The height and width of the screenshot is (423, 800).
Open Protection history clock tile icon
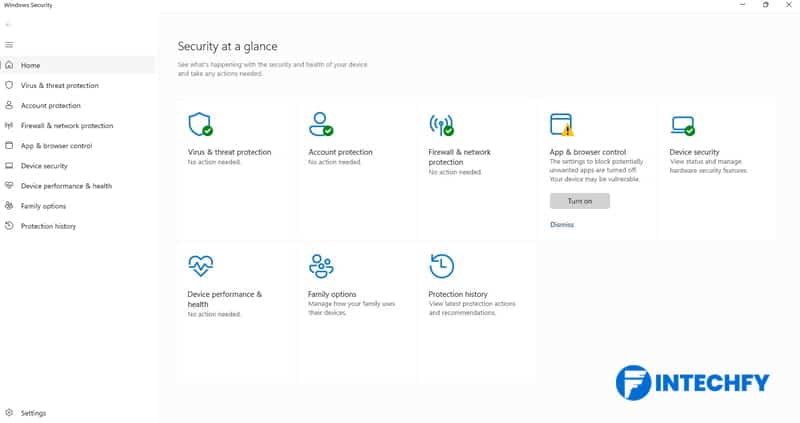tap(441, 266)
